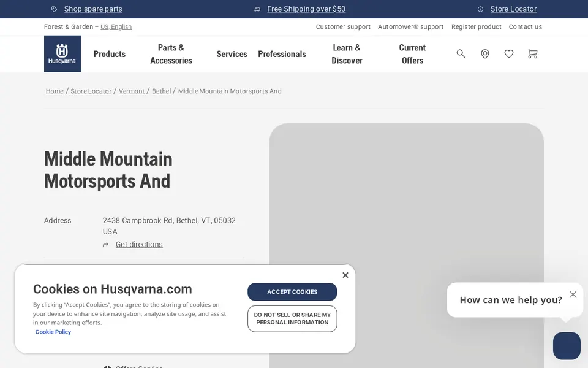Screen dimensions: 588x368
Task: Click the 'Forest & Garden' text
Action: (68, 26)
